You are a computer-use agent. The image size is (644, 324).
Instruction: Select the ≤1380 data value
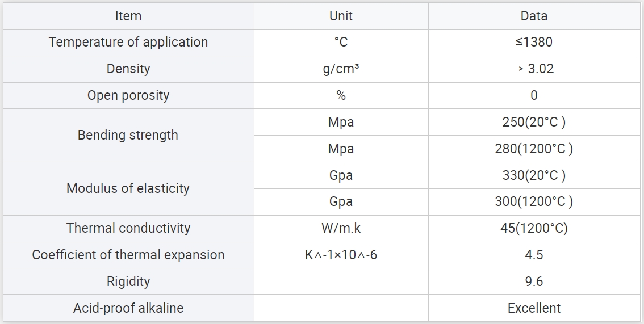point(534,42)
